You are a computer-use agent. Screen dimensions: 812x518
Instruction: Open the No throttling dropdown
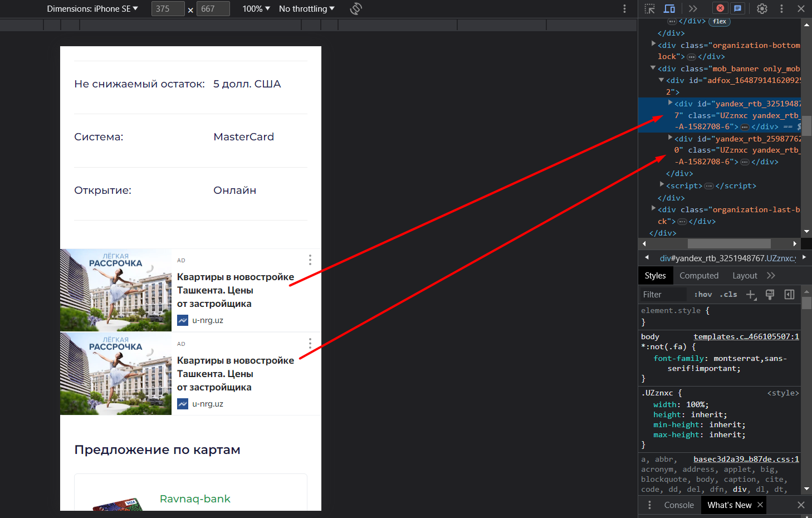[x=307, y=8]
